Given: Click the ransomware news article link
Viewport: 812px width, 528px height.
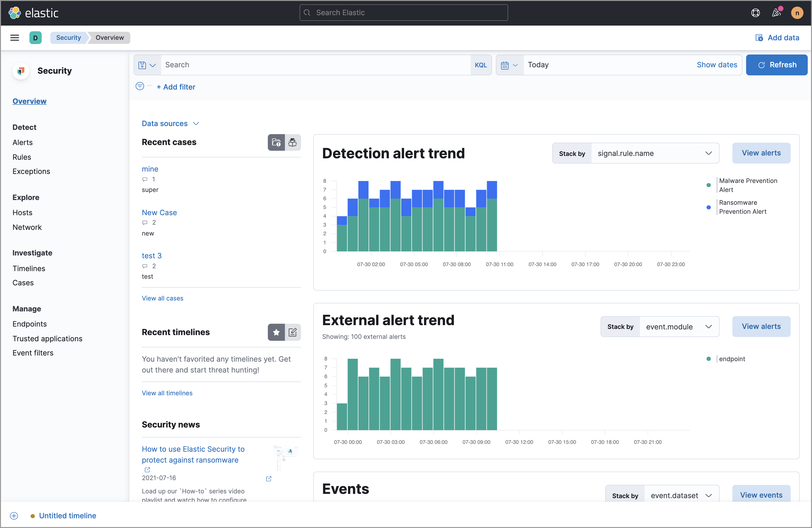Looking at the screenshot, I should tap(193, 455).
